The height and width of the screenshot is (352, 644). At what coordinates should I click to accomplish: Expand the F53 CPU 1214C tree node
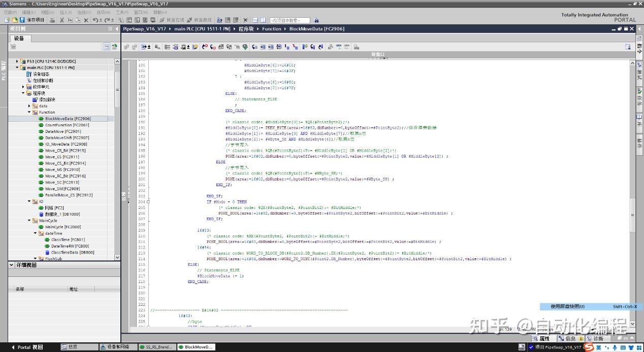coord(17,61)
